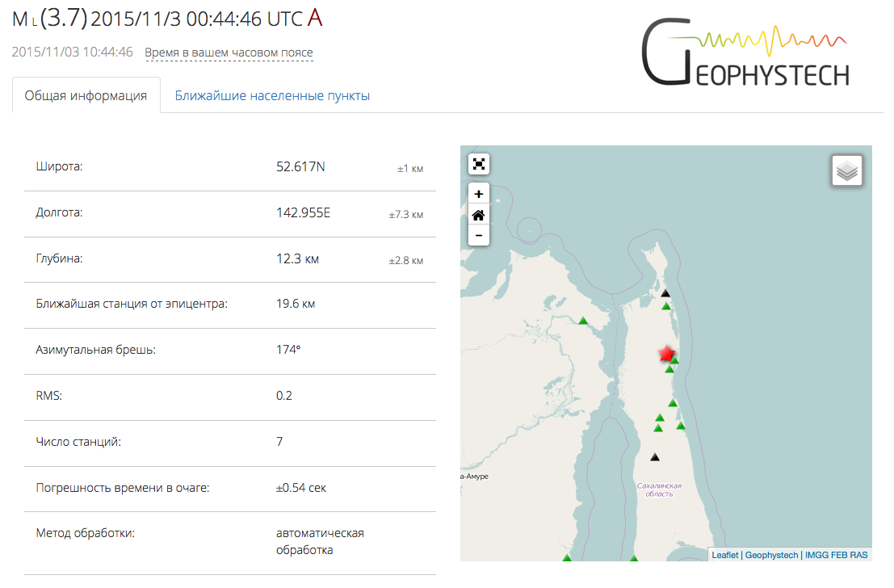Screen dimensions: 894x588
Task: Switch to Ближайшие населенные пункты tab
Action: [272, 95]
